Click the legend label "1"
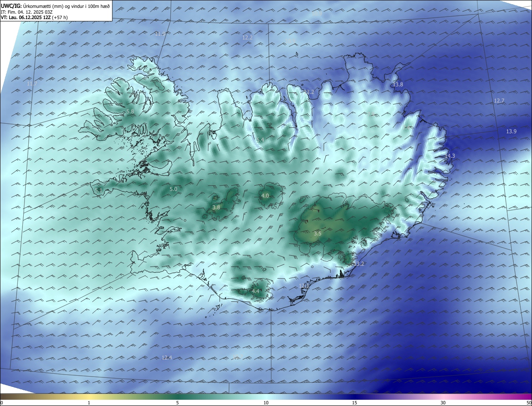The image size is (532, 406). (x=89, y=403)
